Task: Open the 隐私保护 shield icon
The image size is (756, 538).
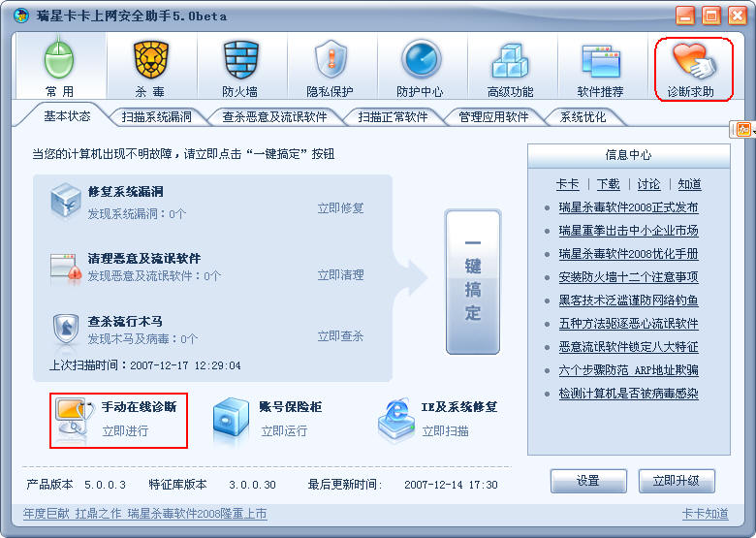Action: (331, 61)
